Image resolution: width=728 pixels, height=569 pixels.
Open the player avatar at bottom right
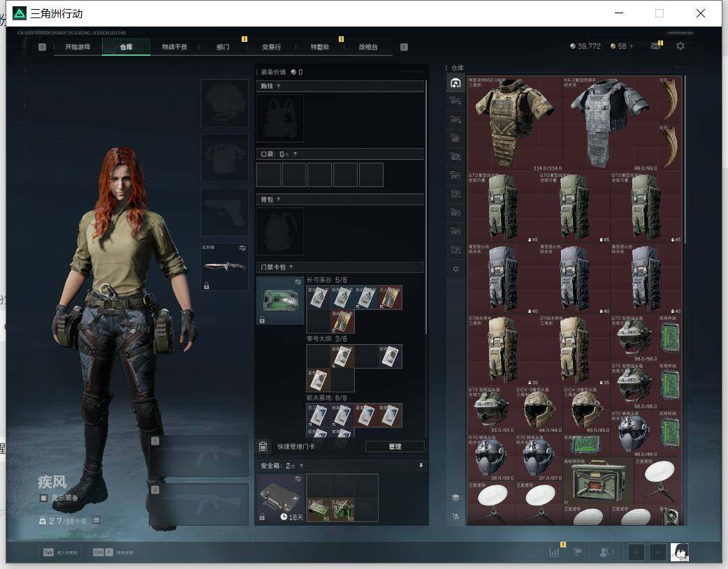pos(680,552)
